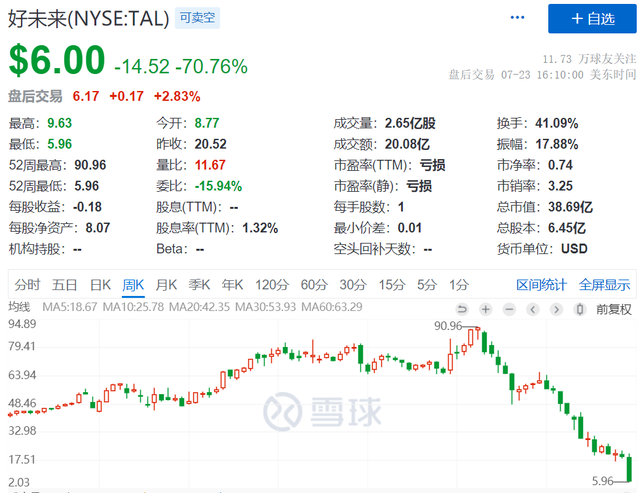The width and height of the screenshot is (640, 493).
Task: Open 前复权 adjustment dropdown
Action: [x=614, y=309]
